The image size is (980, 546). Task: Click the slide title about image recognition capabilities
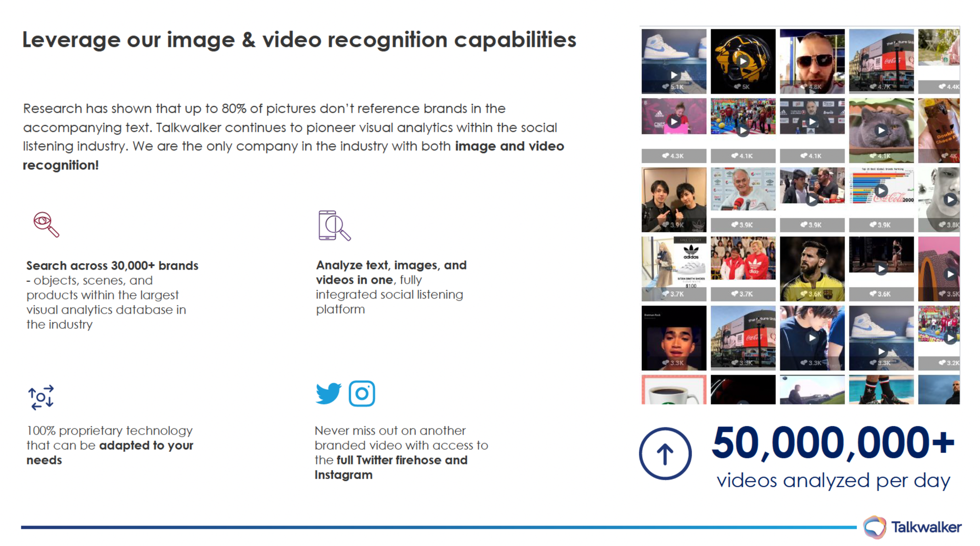(299, 40)
